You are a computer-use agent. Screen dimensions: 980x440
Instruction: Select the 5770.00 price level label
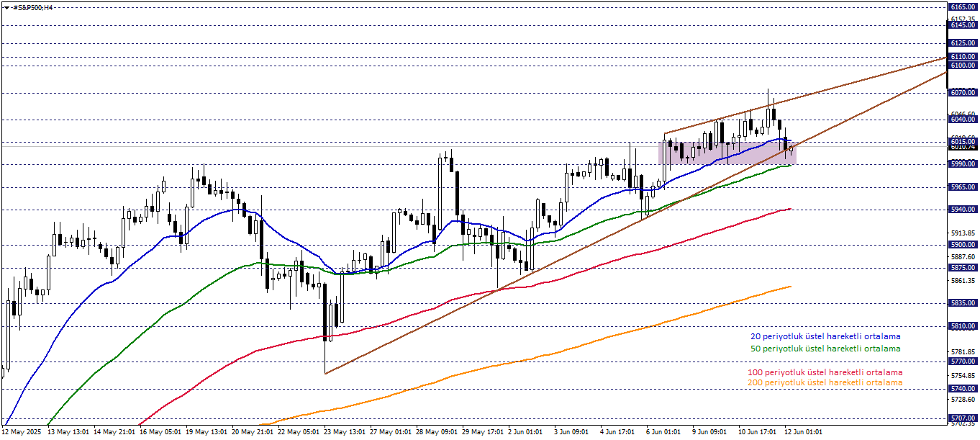963,362
